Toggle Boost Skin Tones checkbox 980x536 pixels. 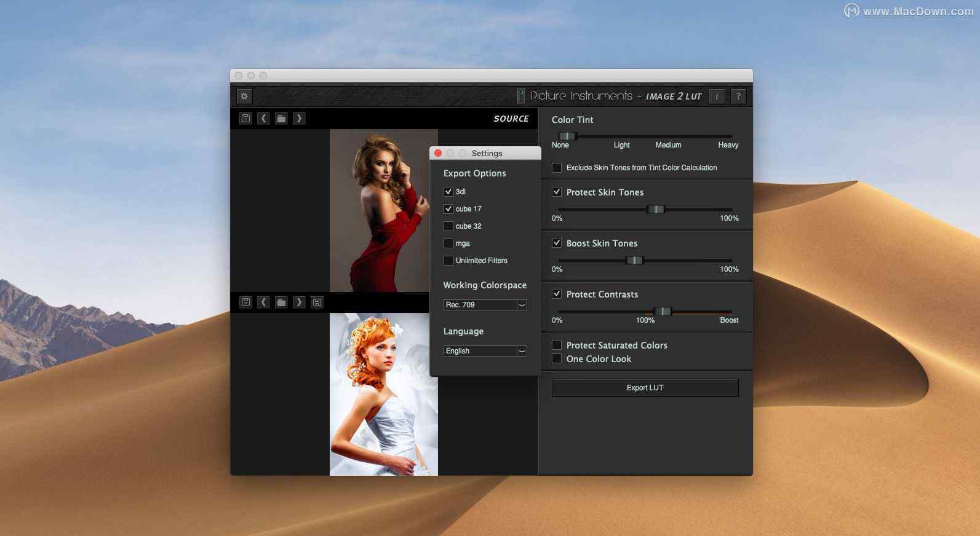point(557,243)
